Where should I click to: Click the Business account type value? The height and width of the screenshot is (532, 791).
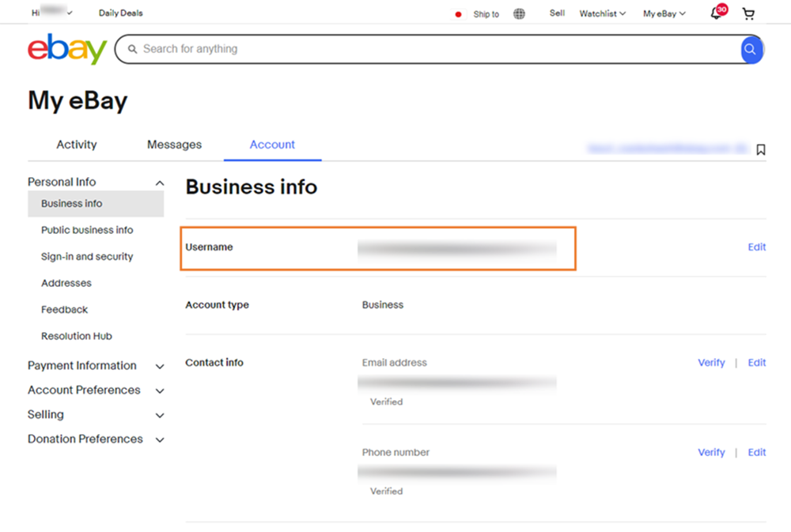coord(383,304)
